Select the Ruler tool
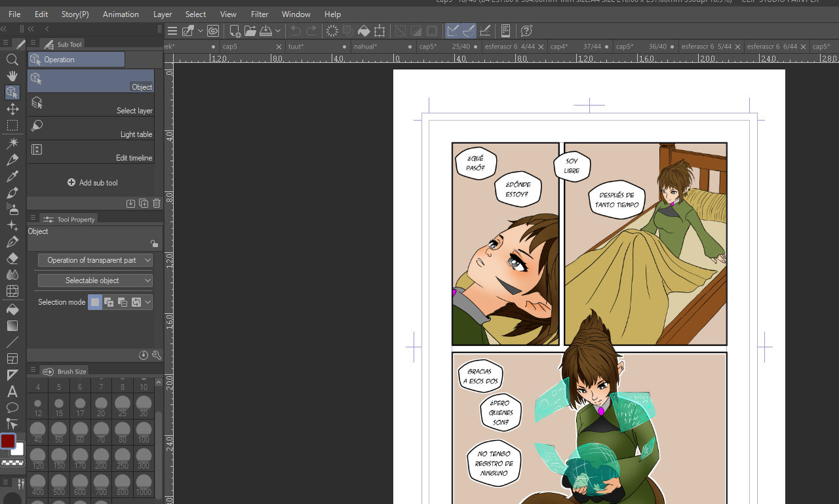Image resolution: width=839 pixels, height=504 pixels. pyautogui.click(x=12, y=375)
